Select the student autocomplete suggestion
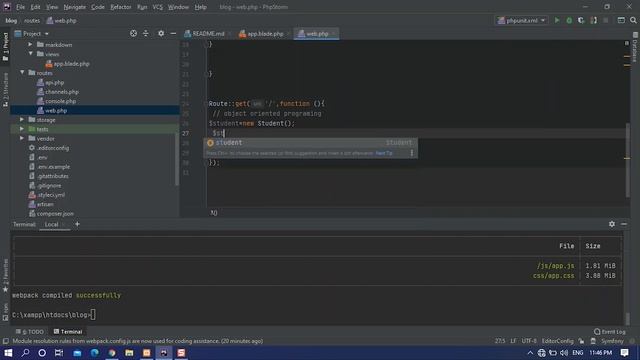640x360 pixels. (x=311, y=142)
